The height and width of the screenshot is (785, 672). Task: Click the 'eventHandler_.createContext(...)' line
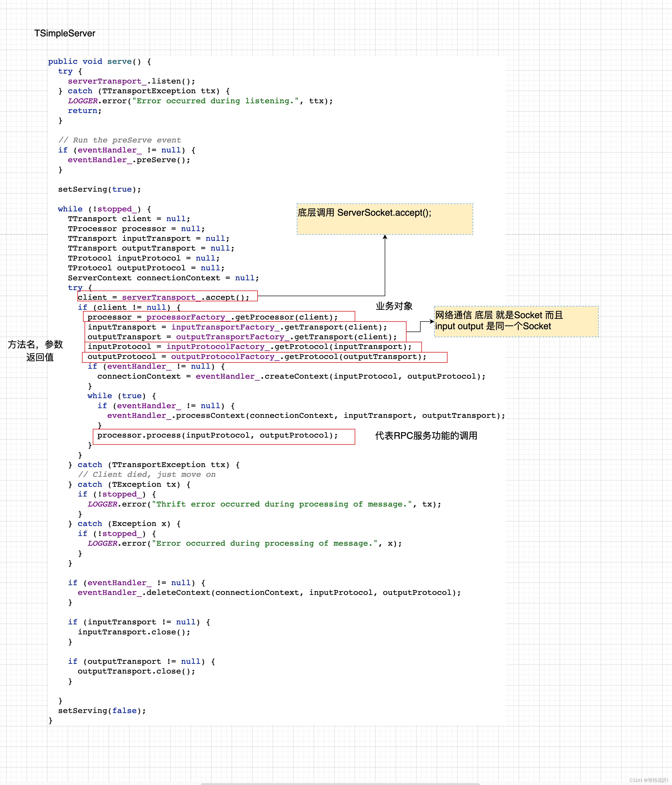pyautogui.click(x=291, y=376)
